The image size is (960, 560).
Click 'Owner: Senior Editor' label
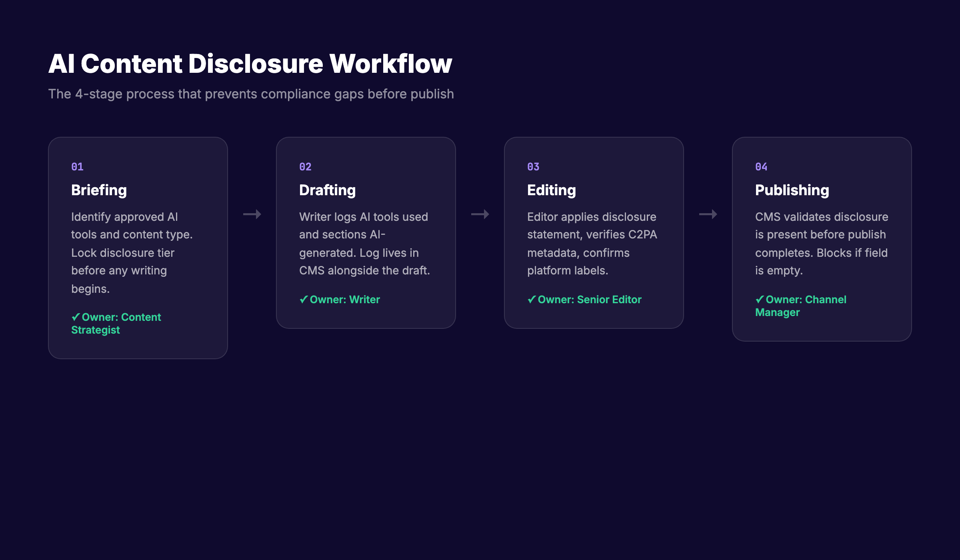pyautogui.click(x=590, y=299)
